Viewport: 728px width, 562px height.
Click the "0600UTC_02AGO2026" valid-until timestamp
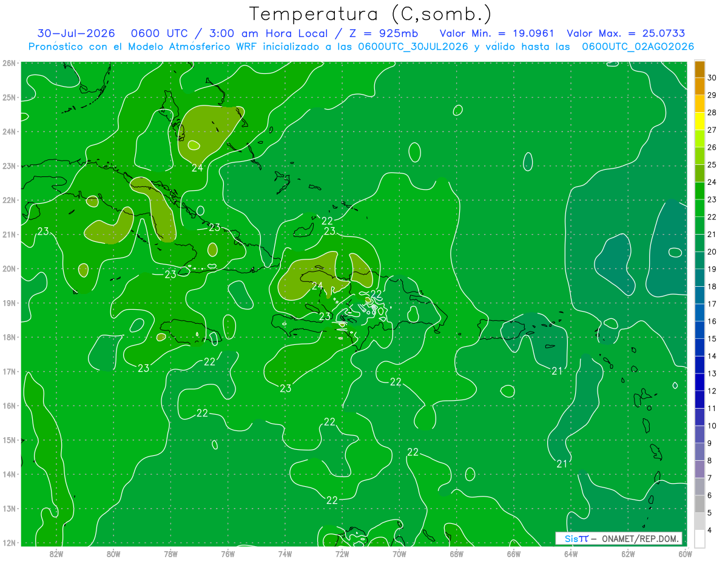pyautogui.click(x=638, y=47)
